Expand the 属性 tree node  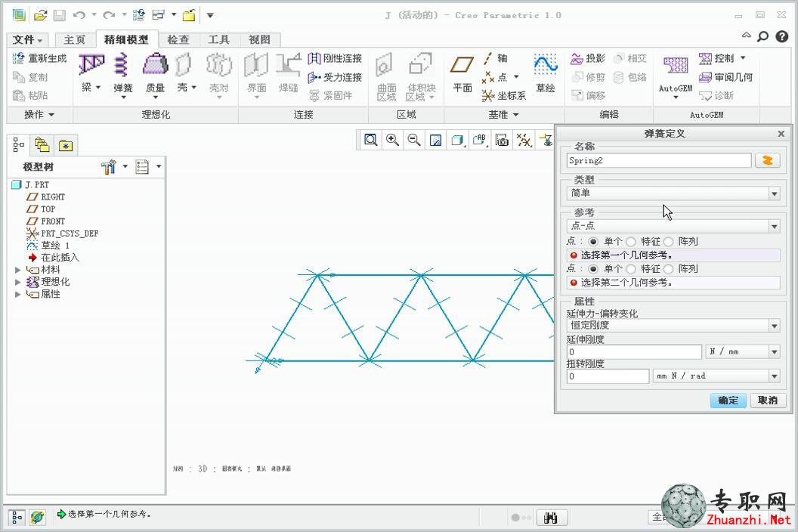(x=18, y=294)
